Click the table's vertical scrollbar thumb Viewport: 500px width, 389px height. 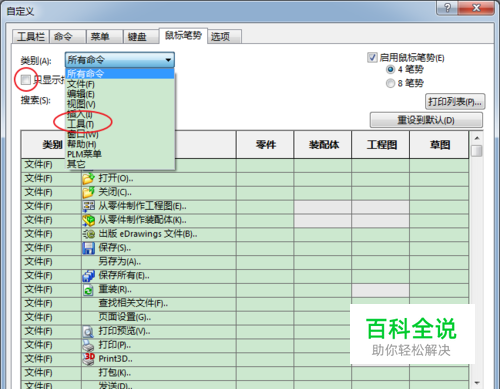pyautogui.click(x=477, y=151)
